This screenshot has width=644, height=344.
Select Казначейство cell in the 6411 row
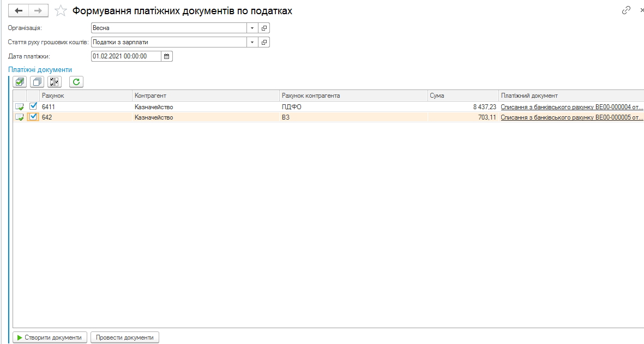[x=206, y=107]
